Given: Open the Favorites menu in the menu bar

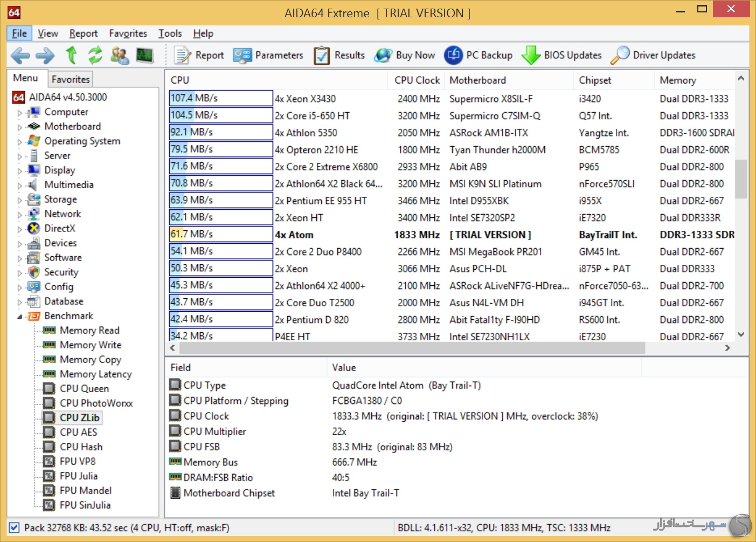Looking at the screenshot, I should (x=128, y=33).
